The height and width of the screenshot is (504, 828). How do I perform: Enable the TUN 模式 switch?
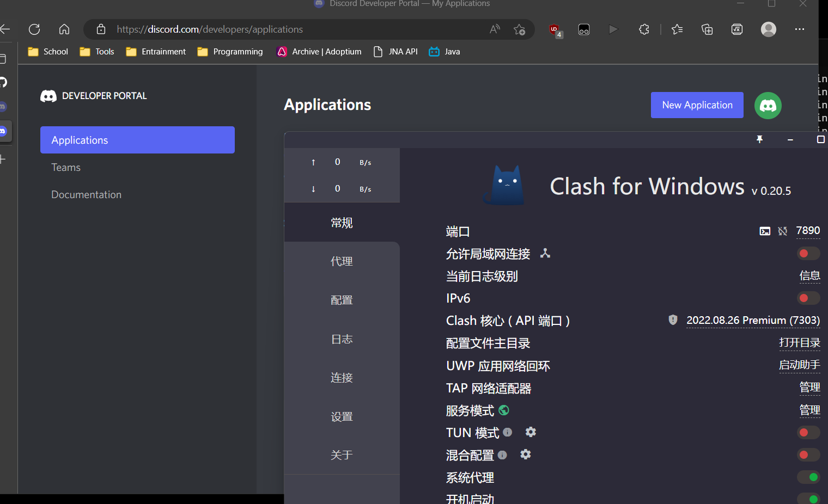(808, 433)
